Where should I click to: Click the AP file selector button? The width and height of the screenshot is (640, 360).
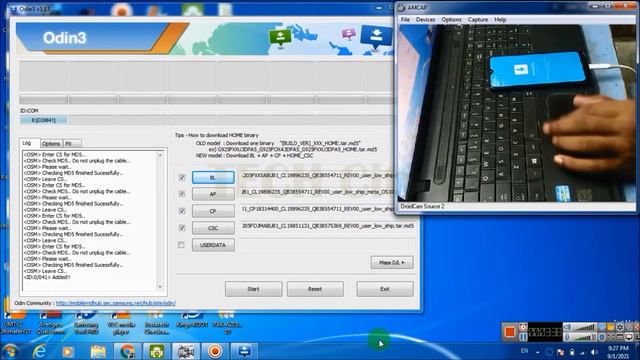[213, 194]
